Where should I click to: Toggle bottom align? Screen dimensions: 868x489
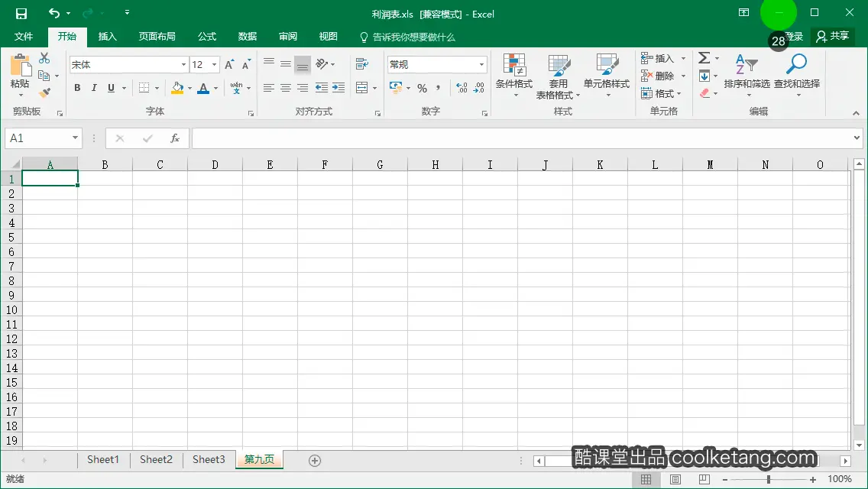(303, 65)
